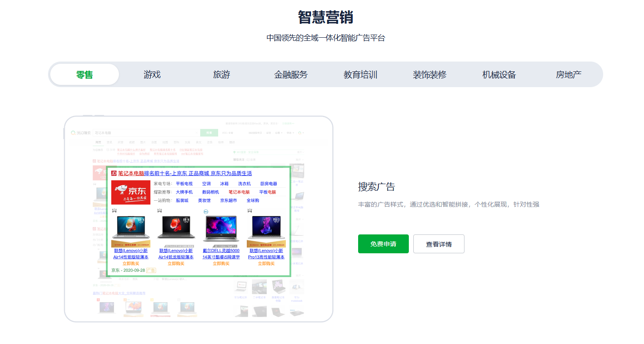Click 立即购买 under Air14锐龙版
Image resolution: width=644 pixels, height=344 pixels.
176,264
